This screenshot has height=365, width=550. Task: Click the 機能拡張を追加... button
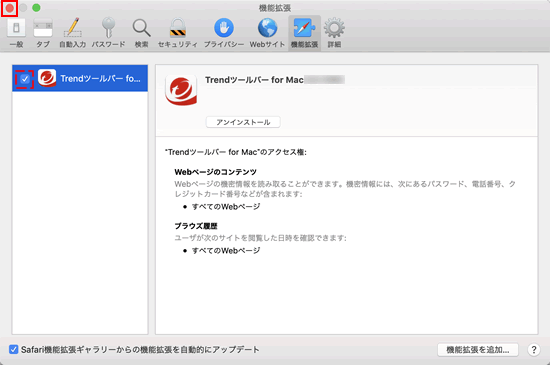pos(477,350)
